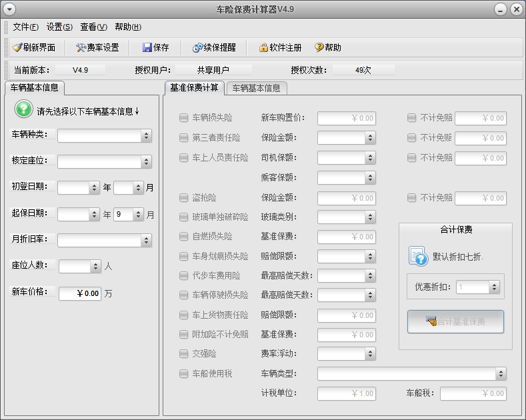
Task: Check the 交强险 checkbox
Action: click(183, 353)
